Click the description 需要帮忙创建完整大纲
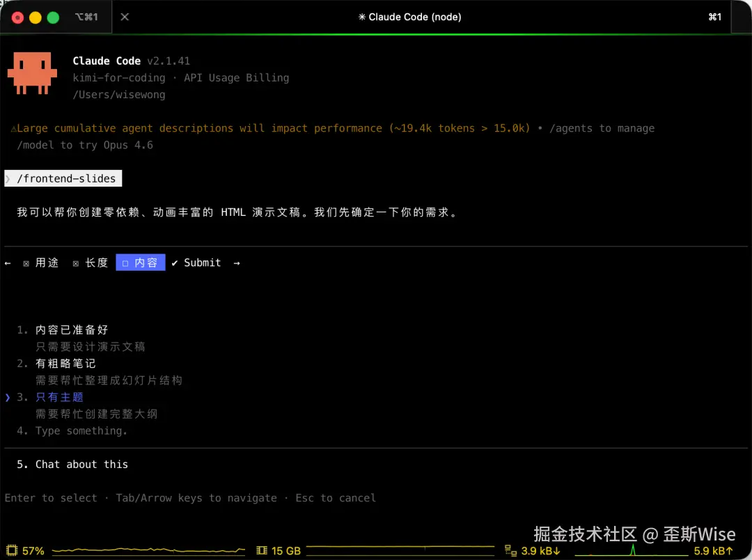Image resolution: width=752 pixels, height=560 pixels. point(96,414)
